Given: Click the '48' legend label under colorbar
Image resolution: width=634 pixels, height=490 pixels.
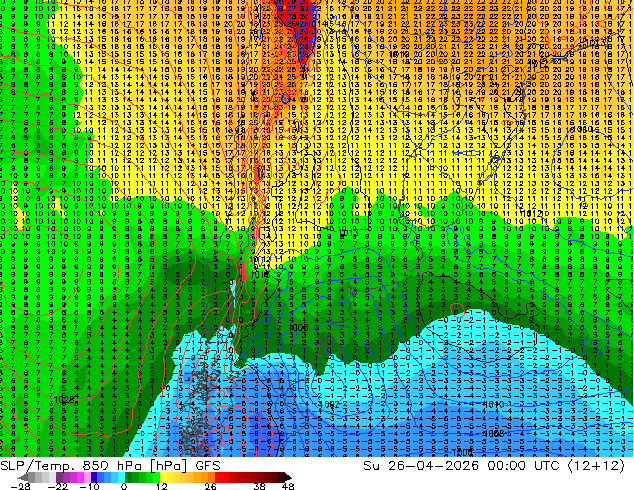Looking at the screenshot, I should coord(288,486).
